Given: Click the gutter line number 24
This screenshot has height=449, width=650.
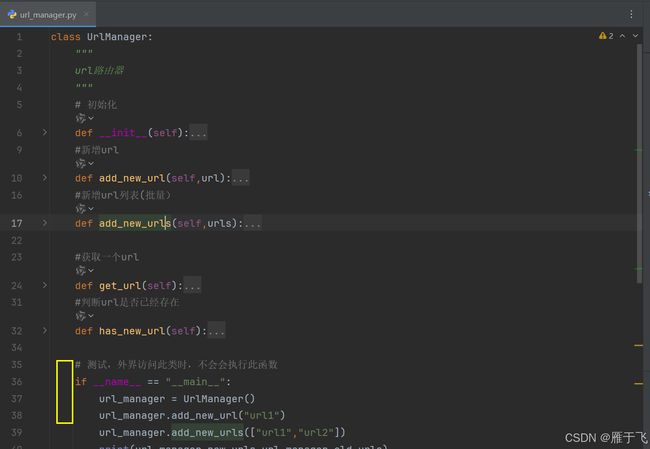Looking at the screenshot, I should pos(17,286).
